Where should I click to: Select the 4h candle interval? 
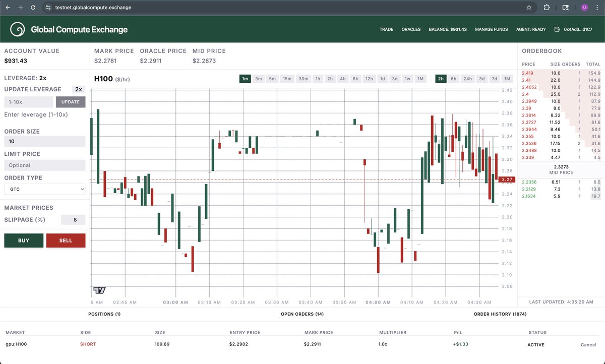click(343, 79)
